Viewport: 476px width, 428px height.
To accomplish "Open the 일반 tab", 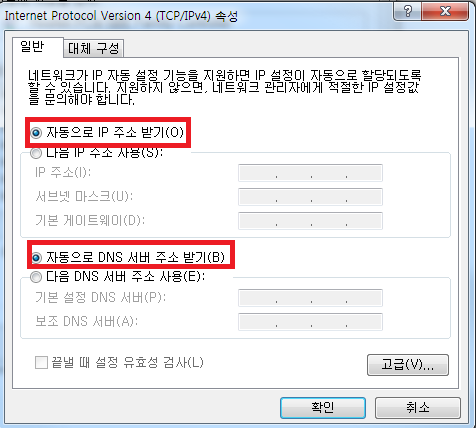I will [x=32, y=47].
